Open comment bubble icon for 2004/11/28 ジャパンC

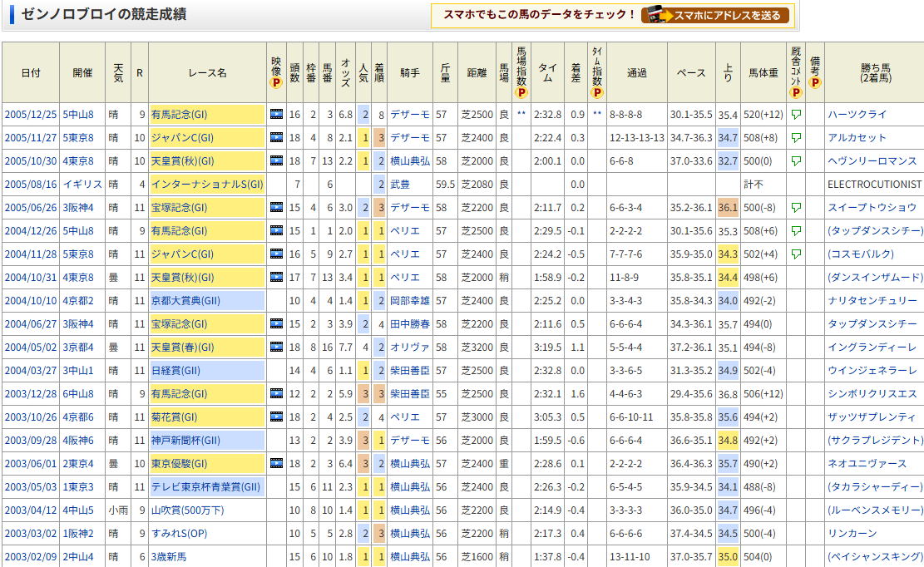796,254
